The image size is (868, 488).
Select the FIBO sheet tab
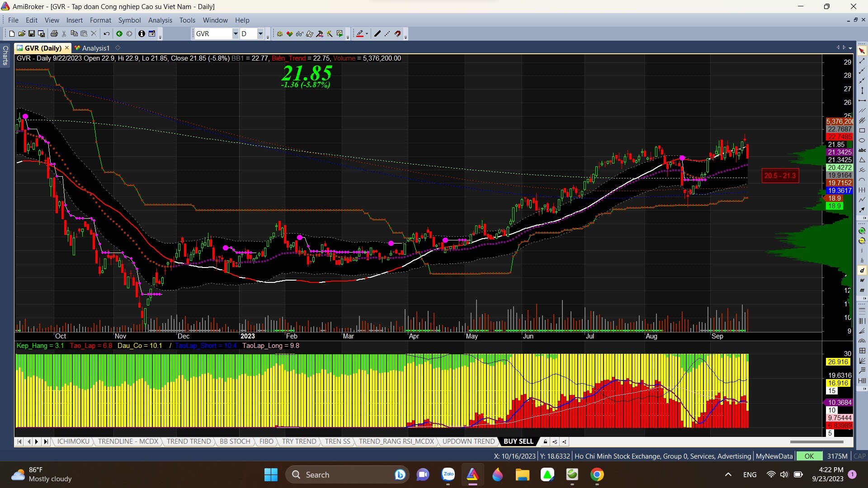click(266, 441)
